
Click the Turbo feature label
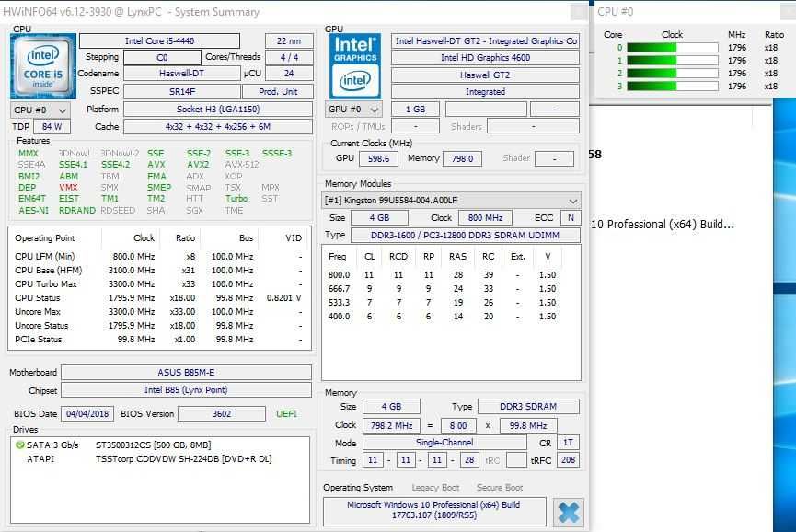(236, 199)
